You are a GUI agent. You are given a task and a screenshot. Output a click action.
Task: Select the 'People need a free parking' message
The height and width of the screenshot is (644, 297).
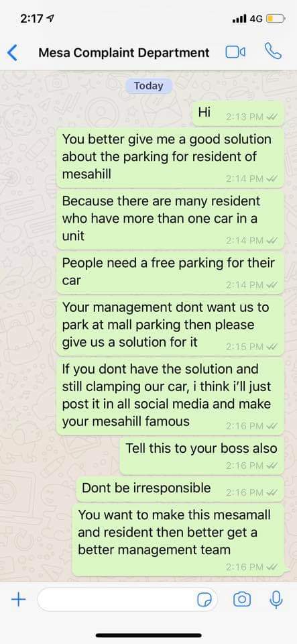tap(170, 274)
